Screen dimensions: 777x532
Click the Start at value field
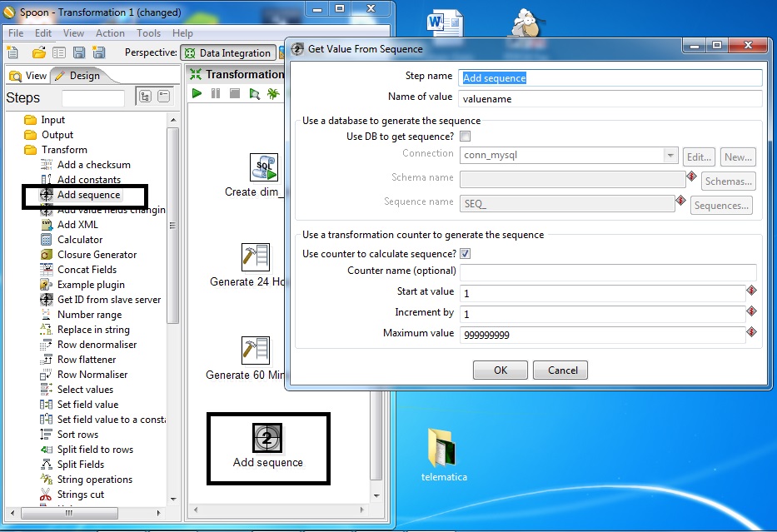pyautogui.click(x=603, y=293)
